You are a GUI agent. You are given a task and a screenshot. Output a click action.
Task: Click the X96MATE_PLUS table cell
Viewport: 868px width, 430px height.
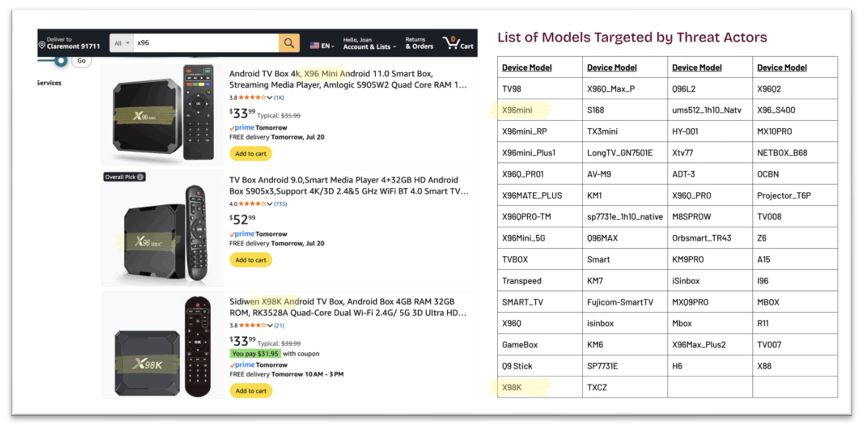[540, 195]
